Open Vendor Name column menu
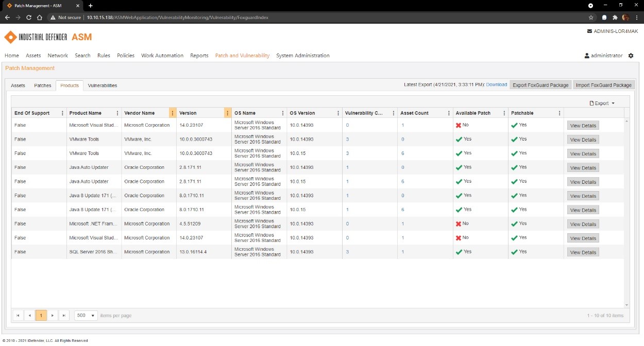Screen dimensions: 644x346 [x=173, y=113]
